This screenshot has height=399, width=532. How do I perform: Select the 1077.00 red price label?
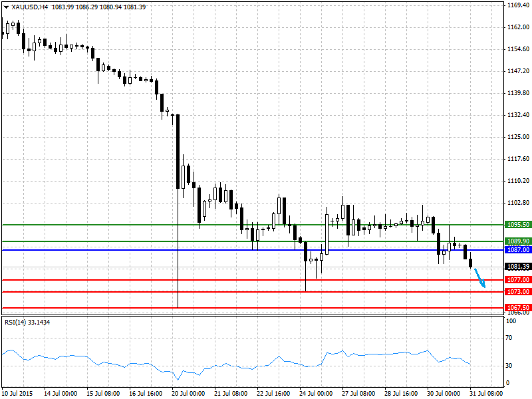tap(518, 279)
